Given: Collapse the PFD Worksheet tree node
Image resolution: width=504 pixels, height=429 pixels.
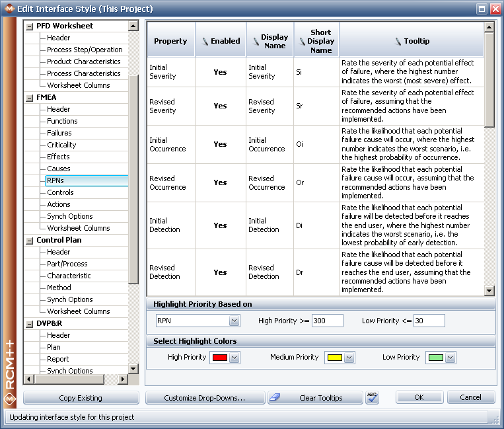Looking at the screenshot, I should 29,26.
